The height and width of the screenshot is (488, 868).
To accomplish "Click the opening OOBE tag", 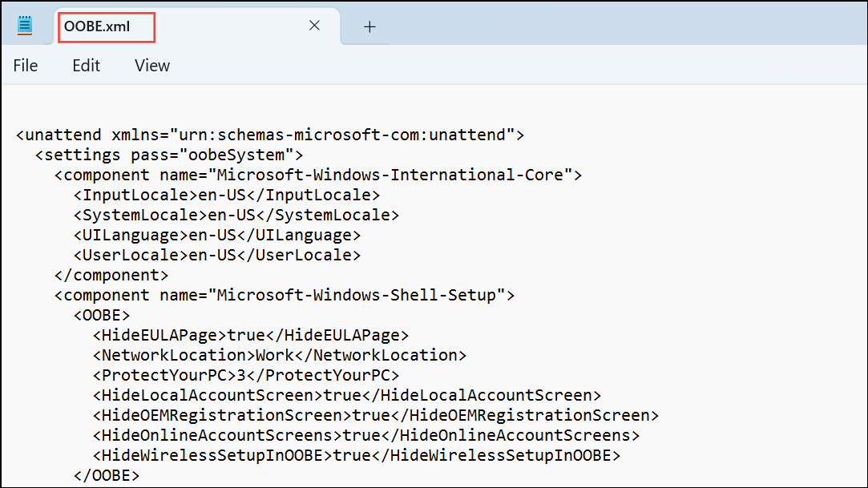I will pos(101,315).
